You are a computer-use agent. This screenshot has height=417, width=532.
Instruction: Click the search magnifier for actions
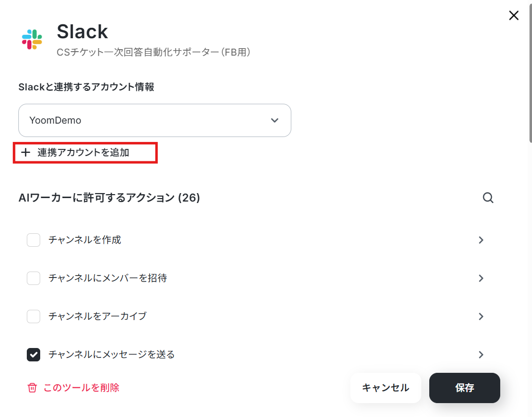coord(488,198)
